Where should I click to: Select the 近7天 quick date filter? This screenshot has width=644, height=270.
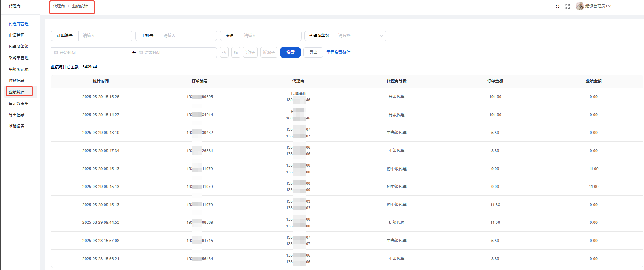tap(250, 53)
